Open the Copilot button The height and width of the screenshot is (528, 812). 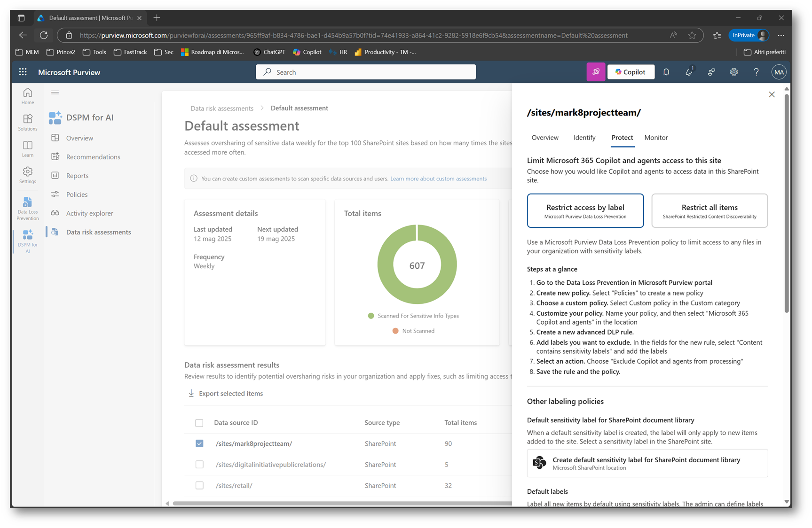point(631,72)
